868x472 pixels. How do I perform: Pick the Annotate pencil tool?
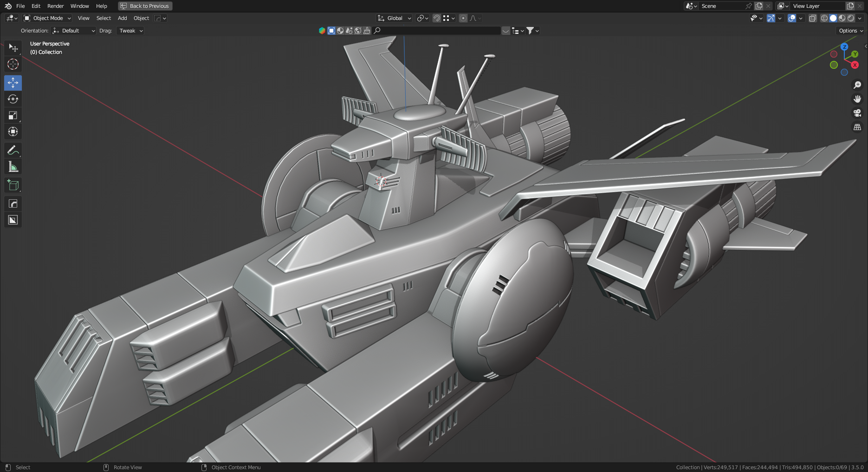(x=13, y=150)
